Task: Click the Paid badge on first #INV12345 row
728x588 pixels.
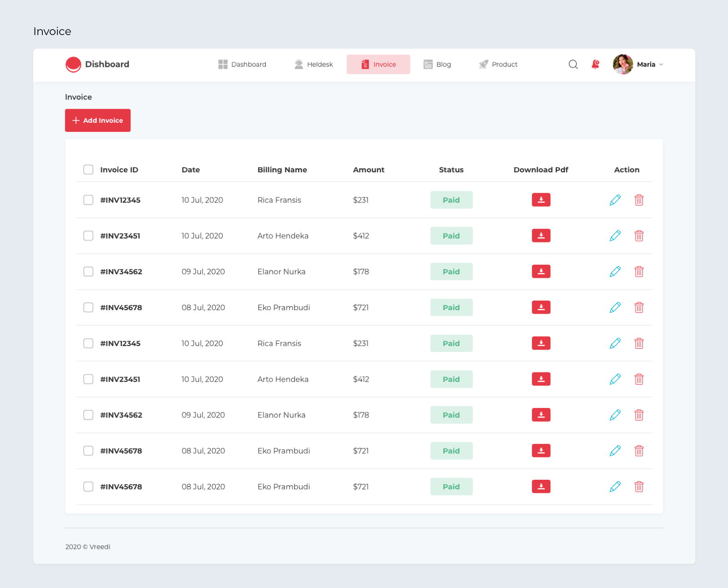Action: tap(451, 200)
